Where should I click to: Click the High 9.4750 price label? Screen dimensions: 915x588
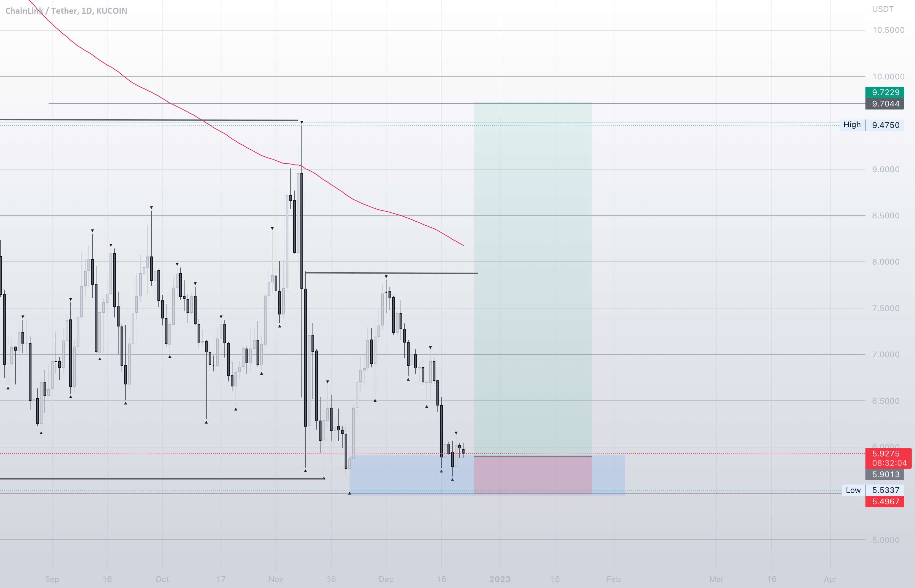pos(871,125)
